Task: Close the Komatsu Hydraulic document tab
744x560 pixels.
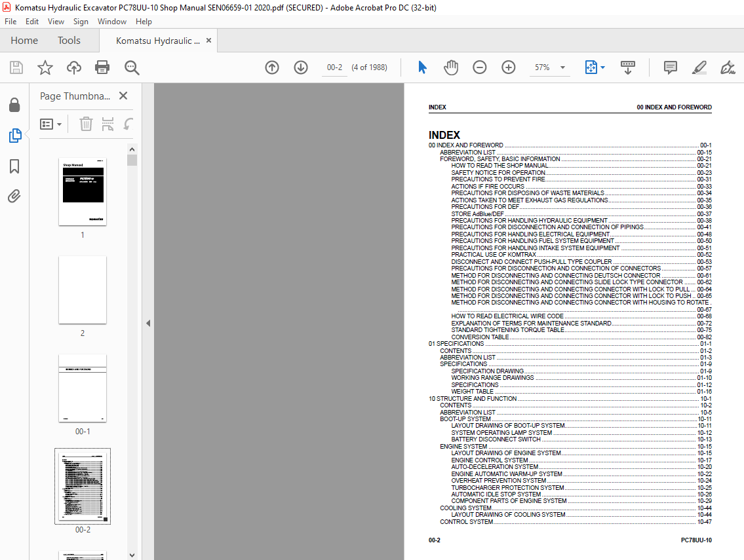Action: 208,41
